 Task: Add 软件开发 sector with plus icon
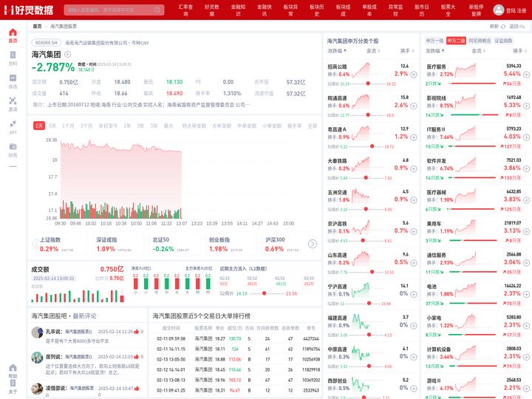[x=526, y=168]
